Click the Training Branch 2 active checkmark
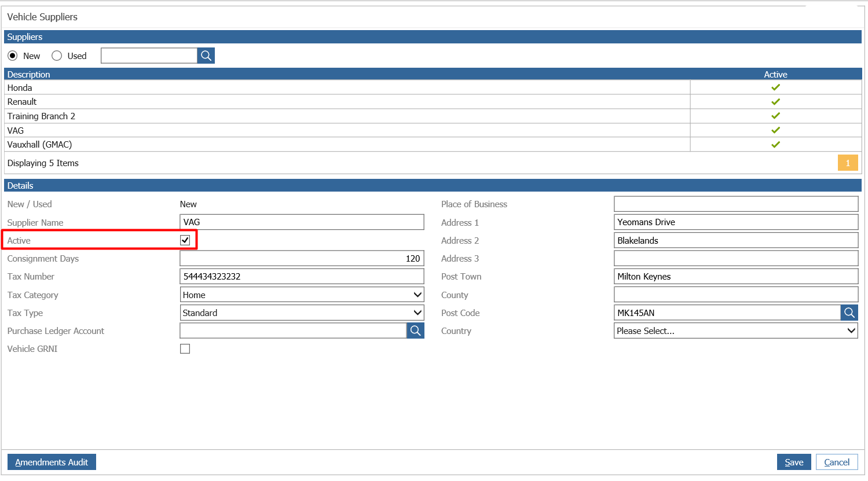This screenshot has width=868, height=481. [x=775, y=116]
